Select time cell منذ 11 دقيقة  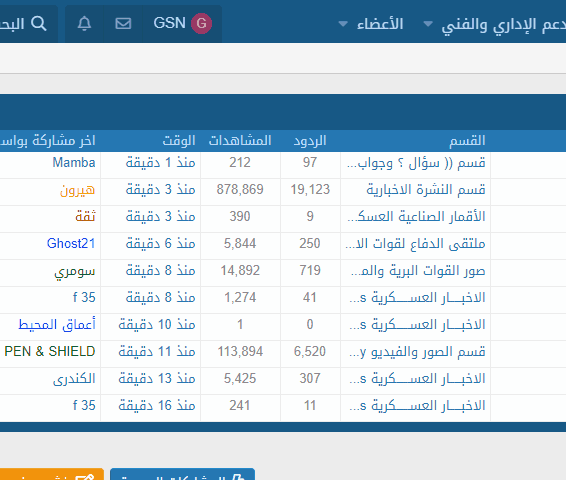click(x=157, y=352)
